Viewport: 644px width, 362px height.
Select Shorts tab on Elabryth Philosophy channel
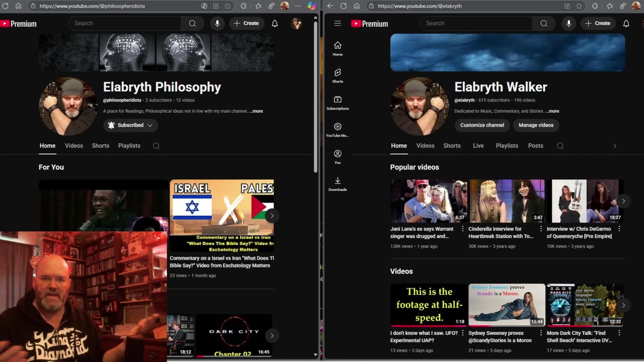click(101, 146)
